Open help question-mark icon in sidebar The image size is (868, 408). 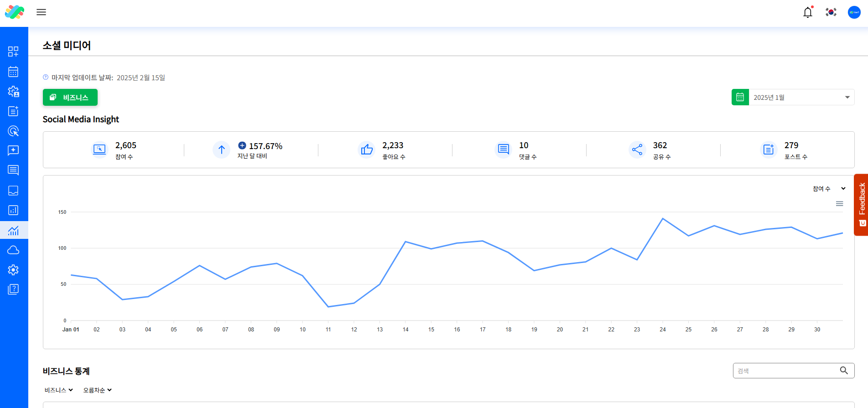[x=13, y=289]
